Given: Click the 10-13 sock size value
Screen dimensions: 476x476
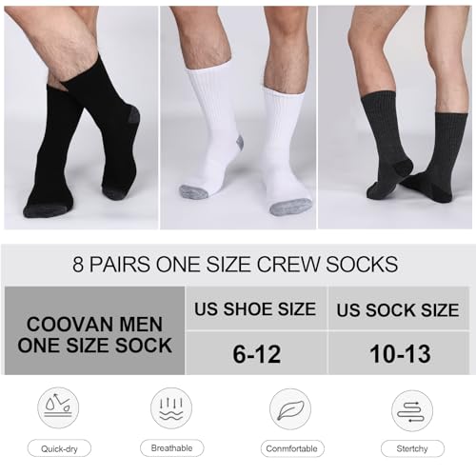Looking at the screenshot, I should 399,353.
